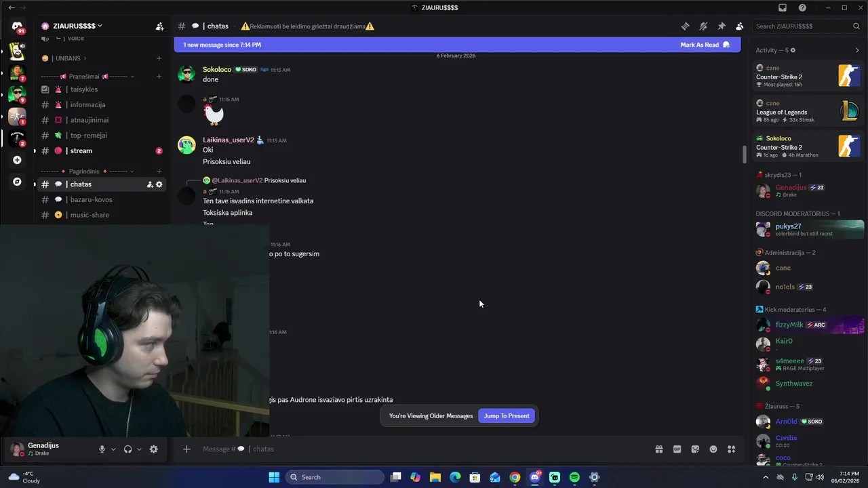
Task: Focus the message input for chatas
Action: pos(420,449)
